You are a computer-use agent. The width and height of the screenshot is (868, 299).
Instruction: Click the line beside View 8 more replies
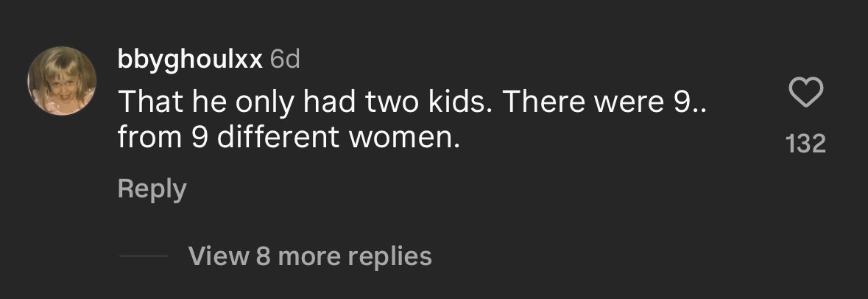pos(144,256)
